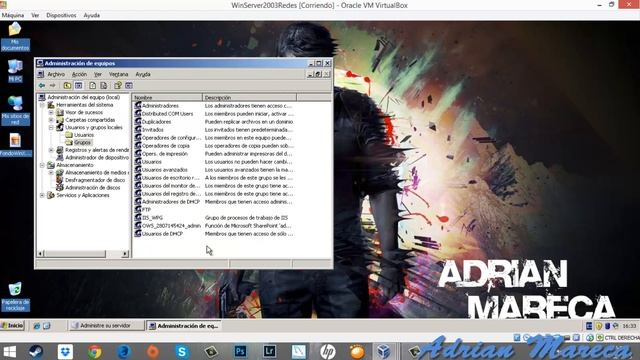The width and height of the screenshot is (640, 360).
Task: Expand the Registros y alertas de rendimiento node
Action: point(51,150)
